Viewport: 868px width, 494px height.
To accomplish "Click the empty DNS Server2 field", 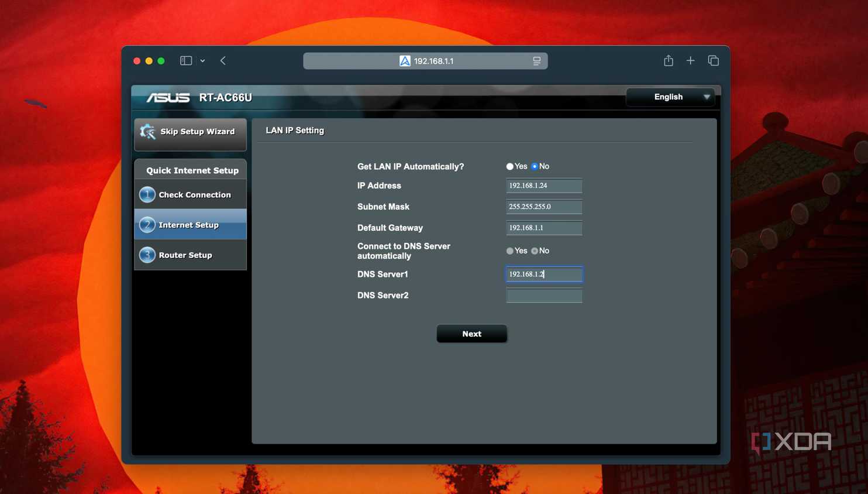I will tap(544, 296).
